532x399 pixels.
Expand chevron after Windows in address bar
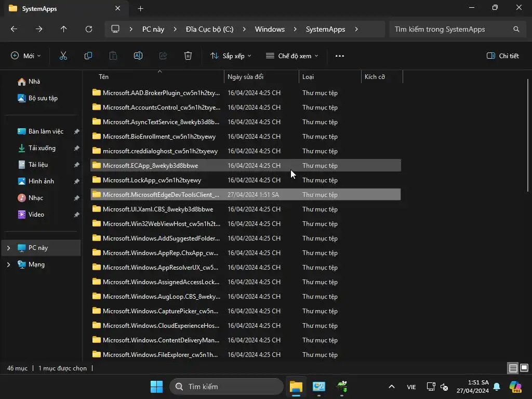click(295, 29)
